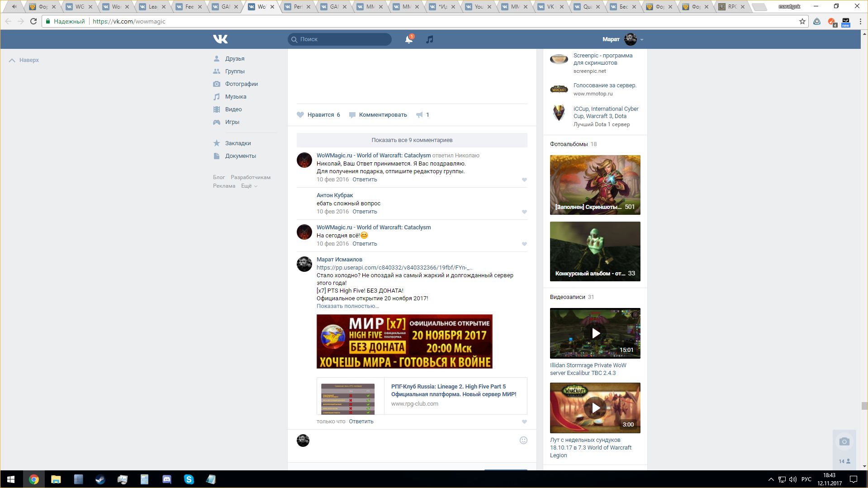868x488 pixels.
Task: Expand comment with Показать полностью
Action: (347, 306)
